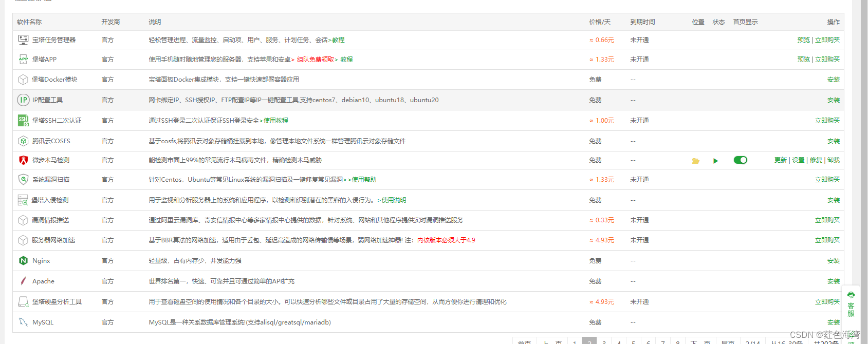868x344 pixels.
Task: Install 堡塔Docker模块 via 安装 link
Action: [834, 80]
